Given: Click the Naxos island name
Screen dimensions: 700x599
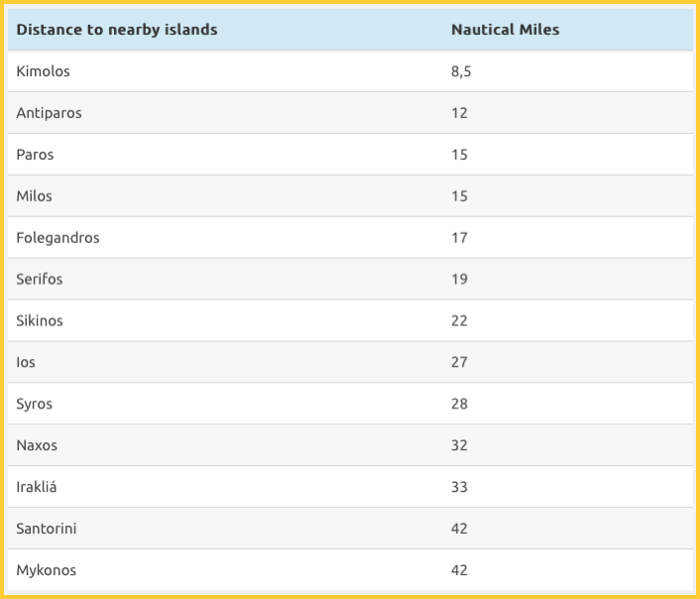Looking at the screenshot, I should (x=38, y=445).
